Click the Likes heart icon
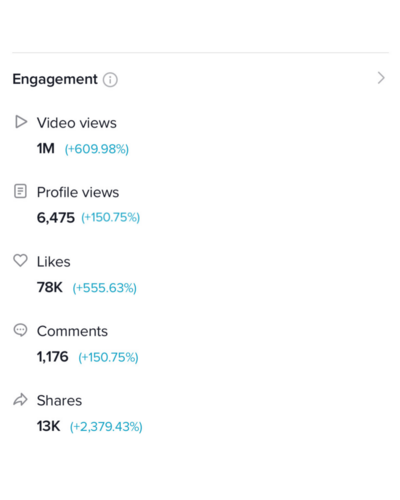Screen dimensions: 400x500 click(x=20, y=260)
